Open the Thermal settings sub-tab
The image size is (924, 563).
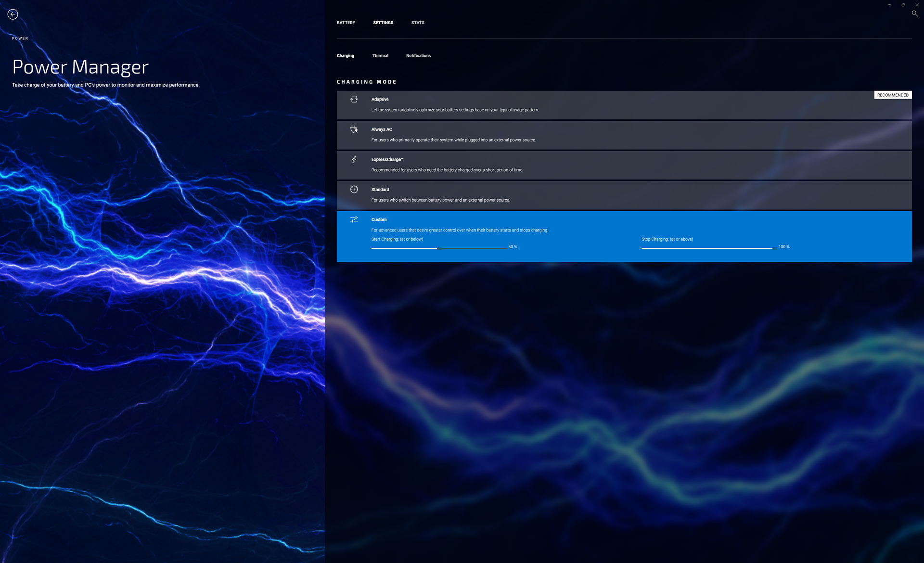[380, 56]
